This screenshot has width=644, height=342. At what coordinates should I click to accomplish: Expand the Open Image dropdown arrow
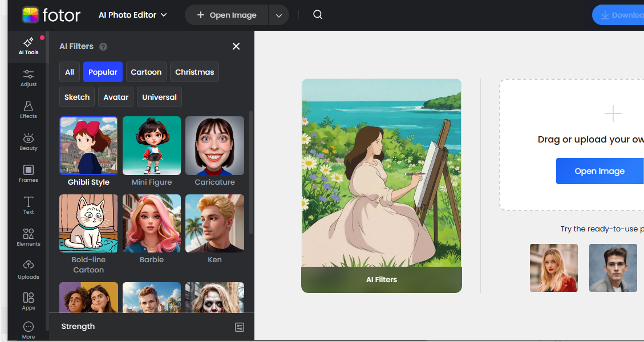tap(279, 15)
